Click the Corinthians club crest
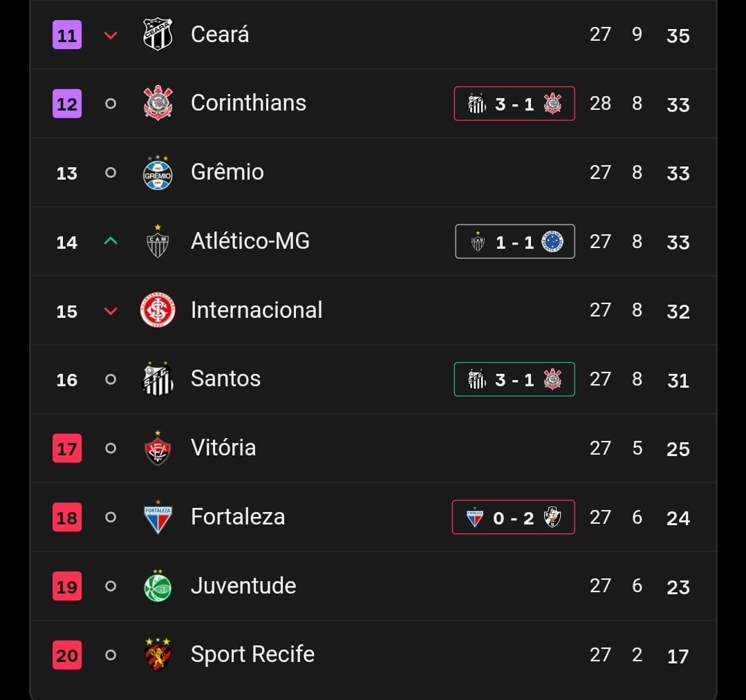746x700 pixels. (158, 103)
